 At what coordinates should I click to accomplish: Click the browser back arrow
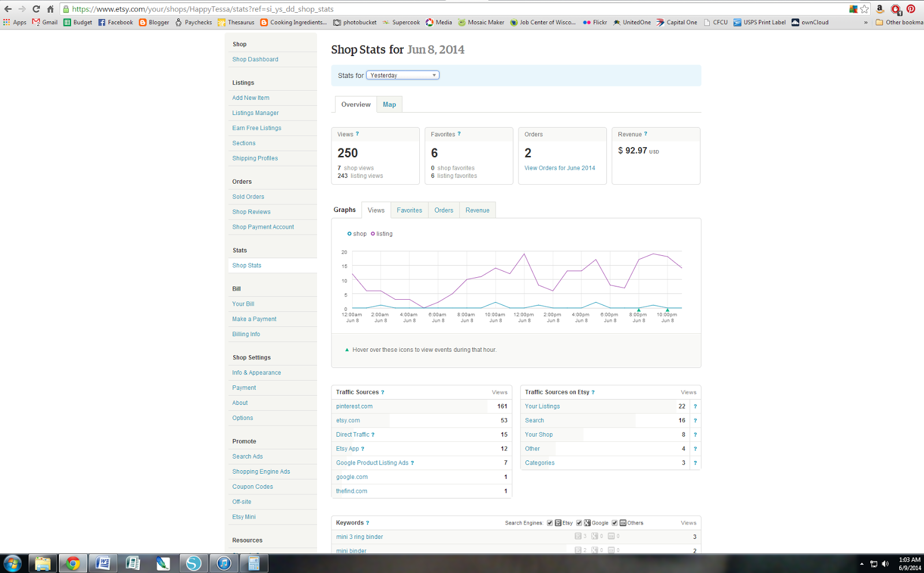coord(8,9)
